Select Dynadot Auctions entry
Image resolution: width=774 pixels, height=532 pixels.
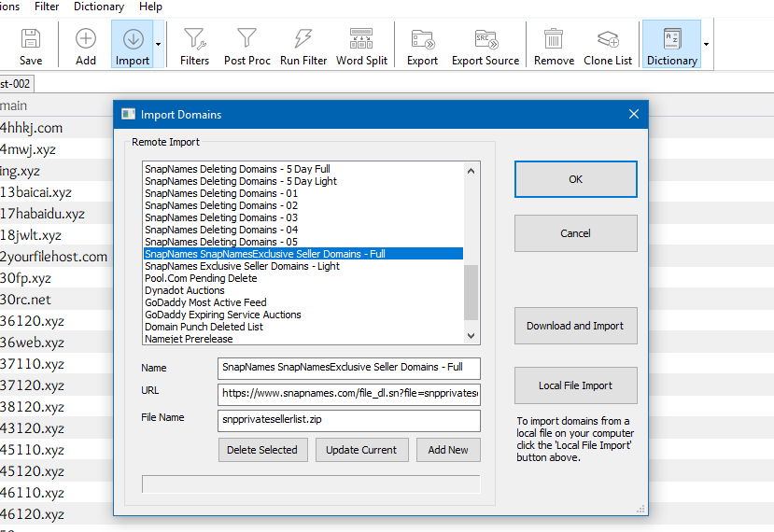tap(303, 290)
